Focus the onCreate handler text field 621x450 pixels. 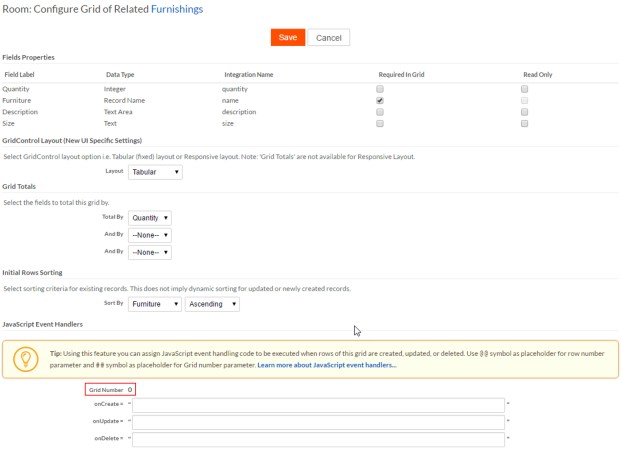click(x=318, y=405)
